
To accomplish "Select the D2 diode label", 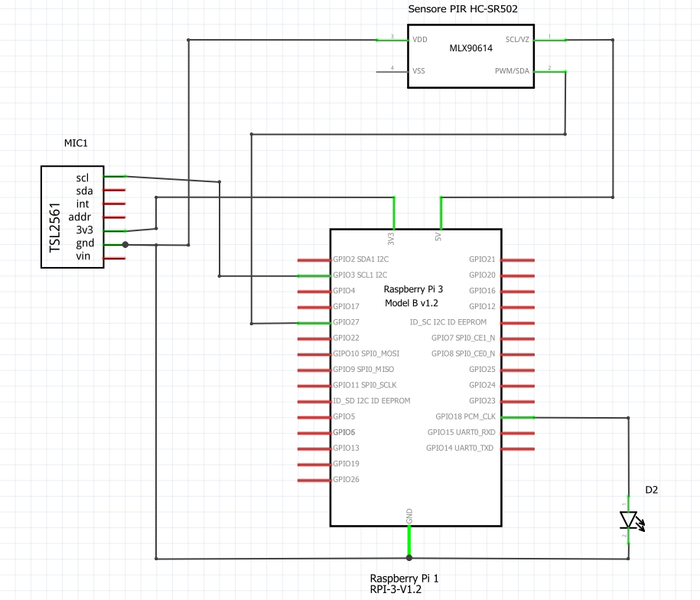I will pos(652,489).
